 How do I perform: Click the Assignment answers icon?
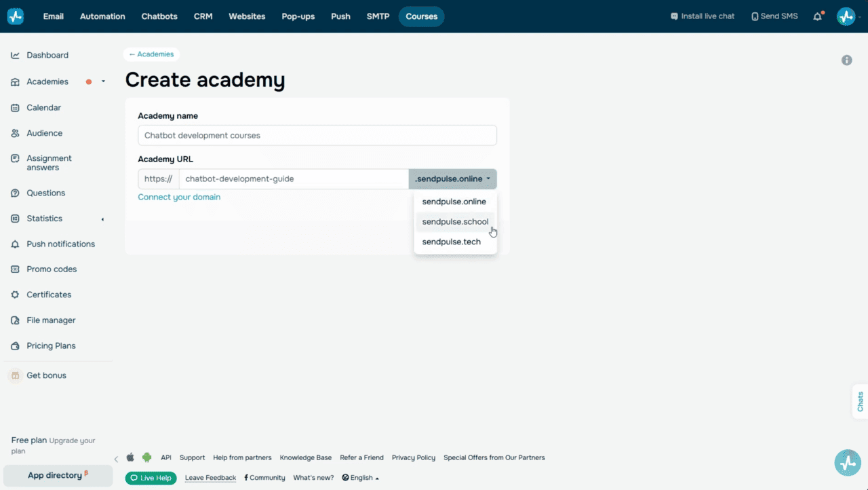click(x=15, y=158)
